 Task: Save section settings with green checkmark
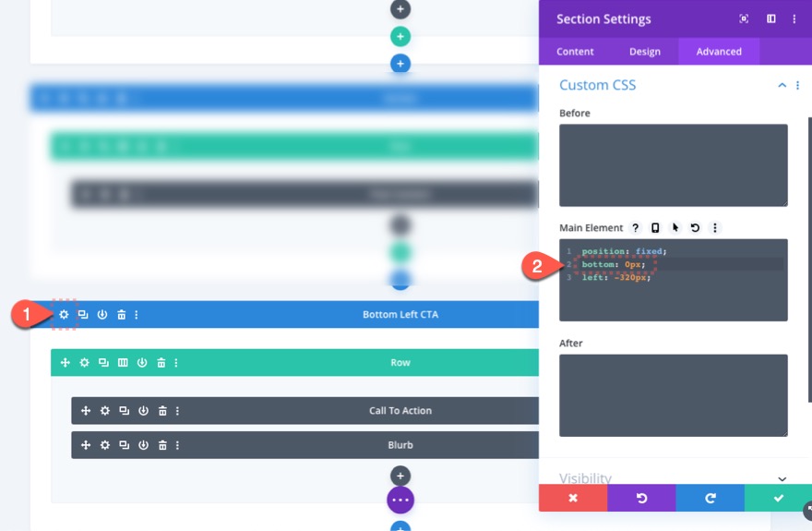(778, 498)
